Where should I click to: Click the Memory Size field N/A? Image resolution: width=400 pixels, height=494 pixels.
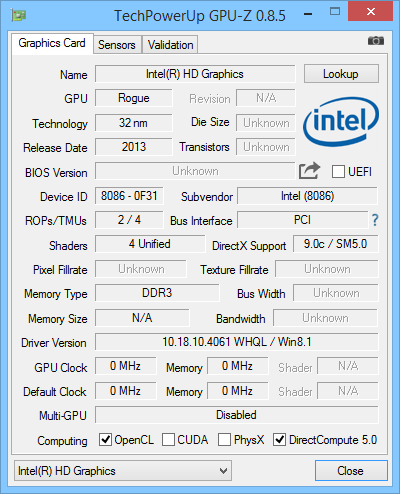(142, 318)
